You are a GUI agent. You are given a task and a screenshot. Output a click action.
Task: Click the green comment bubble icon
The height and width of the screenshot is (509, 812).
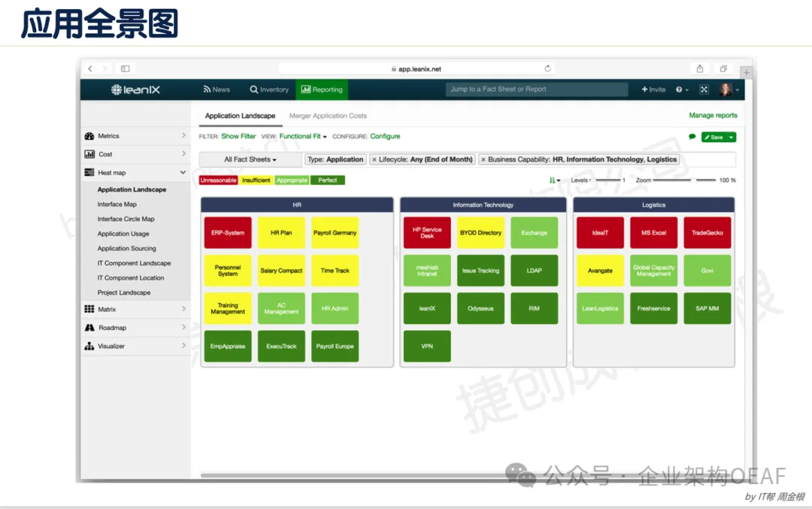tap(692, 137)
